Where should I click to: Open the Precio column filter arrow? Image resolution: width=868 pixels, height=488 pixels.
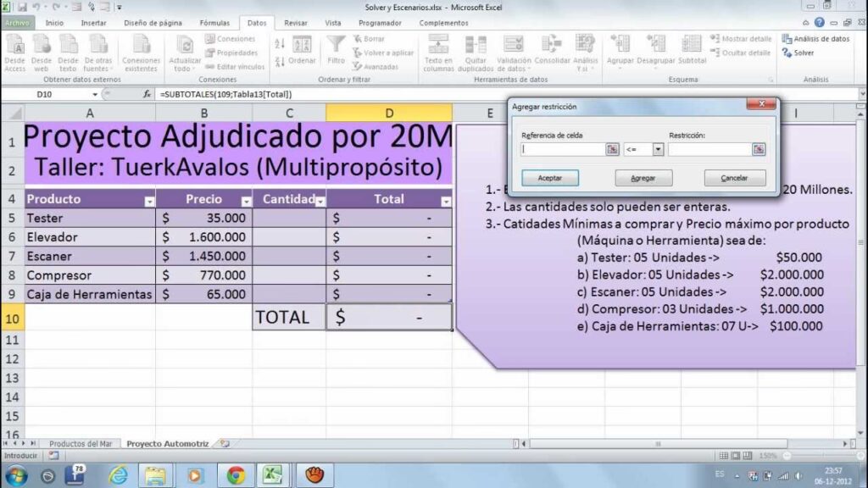point(246,201)
